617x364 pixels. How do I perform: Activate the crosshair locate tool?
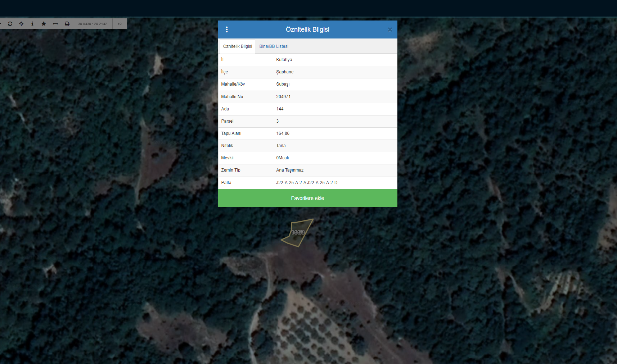[x=21, y=24]
